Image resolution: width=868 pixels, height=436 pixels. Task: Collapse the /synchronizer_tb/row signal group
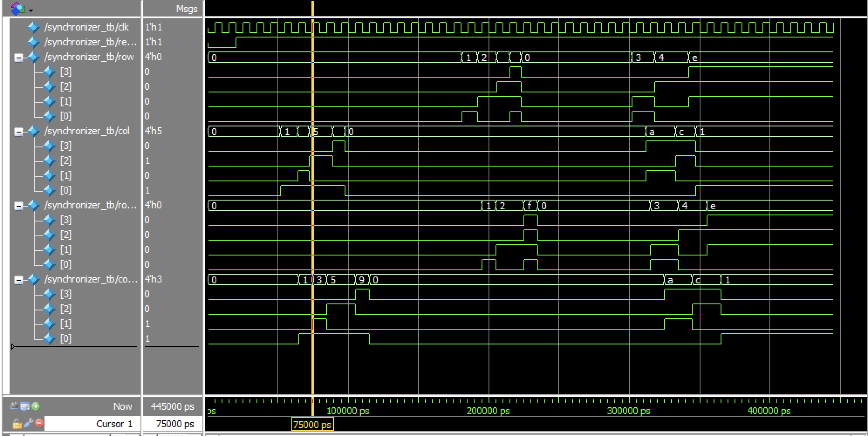click(18, 58)
